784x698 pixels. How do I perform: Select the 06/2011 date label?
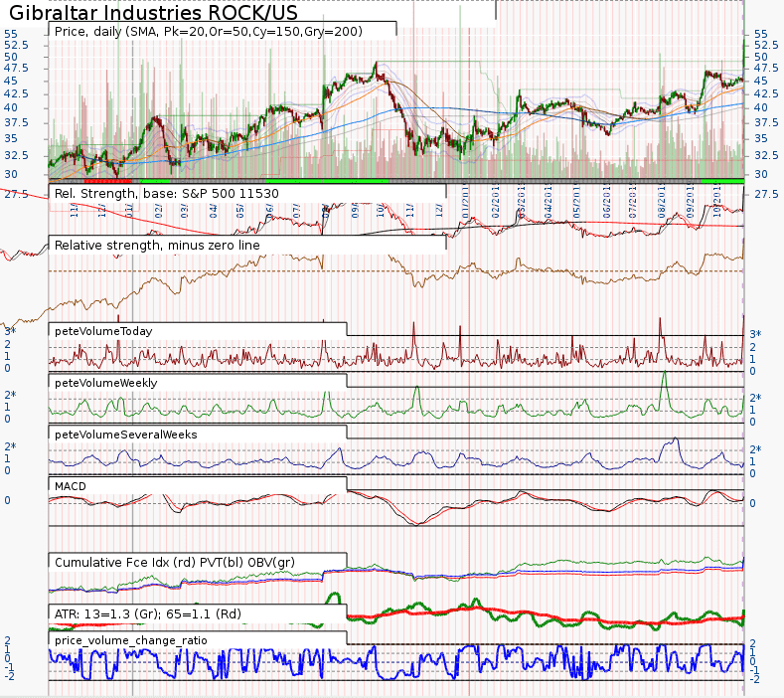click(x=606, y=201)
